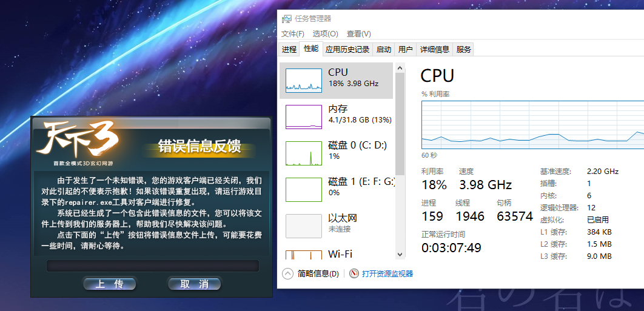Click the 进程 count 159
Image resolution: width=644 pixels, height=311 pixels.
click(432, 216)
